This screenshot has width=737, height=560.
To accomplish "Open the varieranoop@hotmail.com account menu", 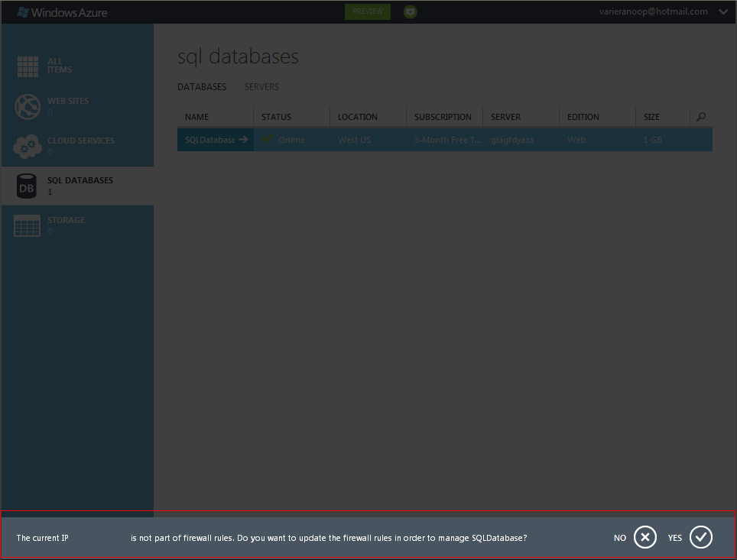I will coord(654,11).
